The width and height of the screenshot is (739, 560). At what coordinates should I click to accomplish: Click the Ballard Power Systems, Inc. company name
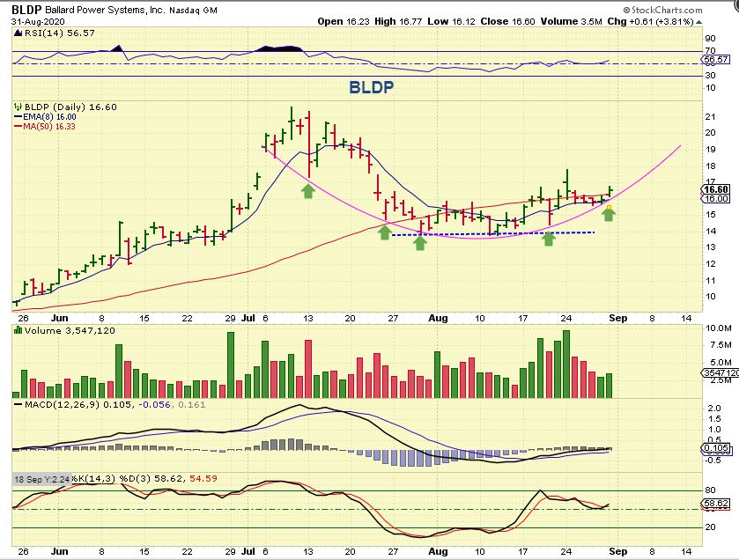click(x=105, y=10)
